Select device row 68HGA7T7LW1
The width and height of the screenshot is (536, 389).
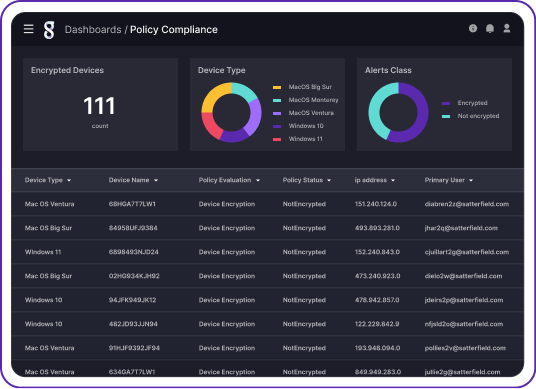pyautogui.click(x=268, y=204)
